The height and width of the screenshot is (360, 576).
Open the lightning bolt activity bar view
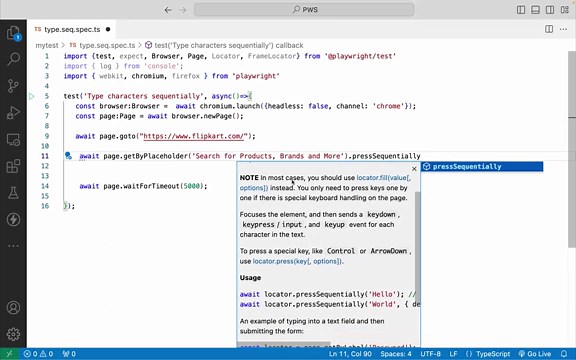tap(13, 219)
